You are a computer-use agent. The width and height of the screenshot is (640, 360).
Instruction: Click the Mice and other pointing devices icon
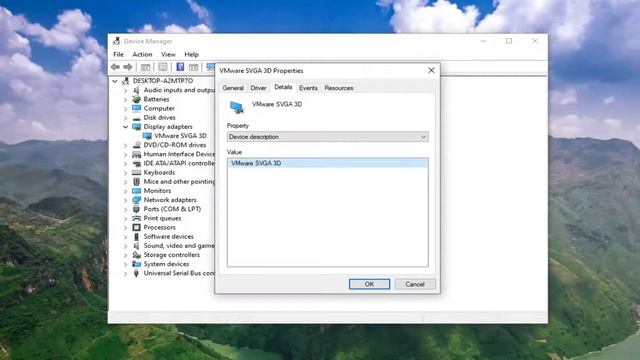136,182
